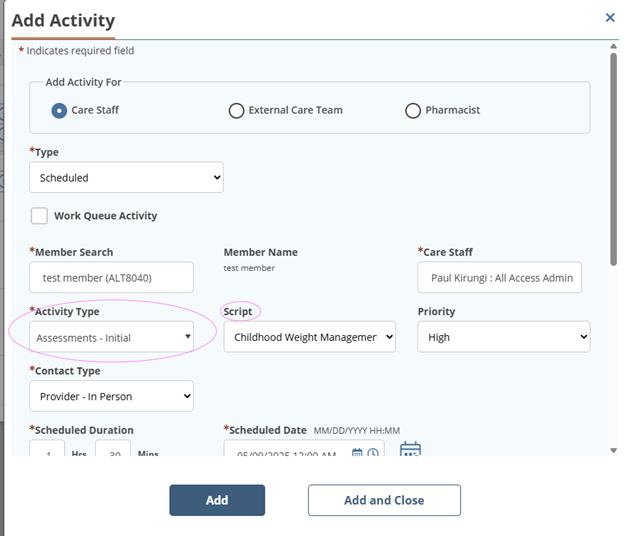Click the Scheduled Duration minutes box

[112, 451]
